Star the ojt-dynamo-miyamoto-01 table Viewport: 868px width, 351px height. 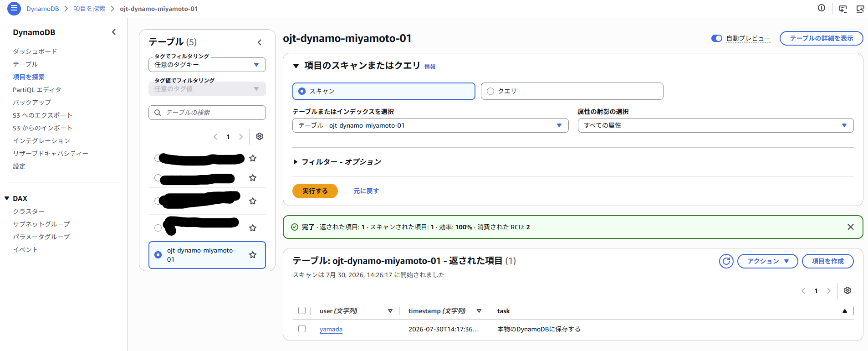(x=253, y=255)
